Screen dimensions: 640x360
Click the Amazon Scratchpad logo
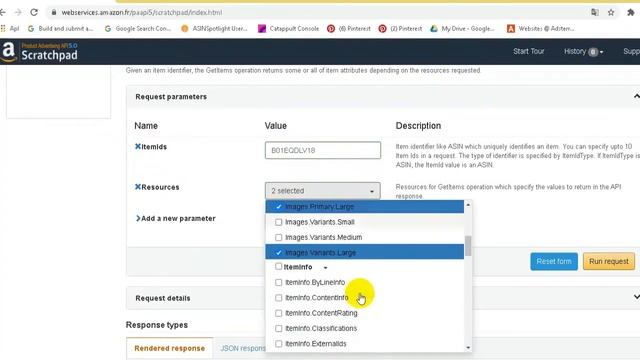39,52
